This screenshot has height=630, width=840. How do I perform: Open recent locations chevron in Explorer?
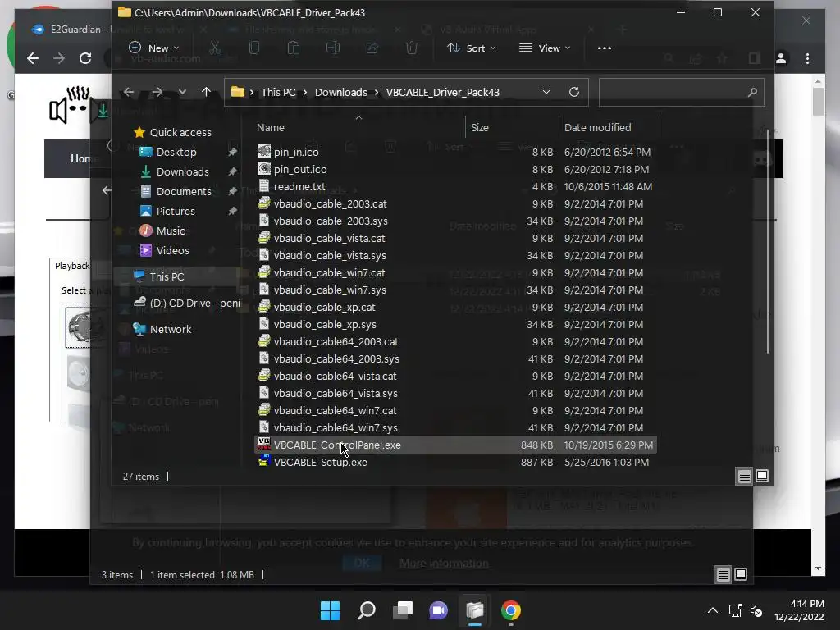[182, 92]
